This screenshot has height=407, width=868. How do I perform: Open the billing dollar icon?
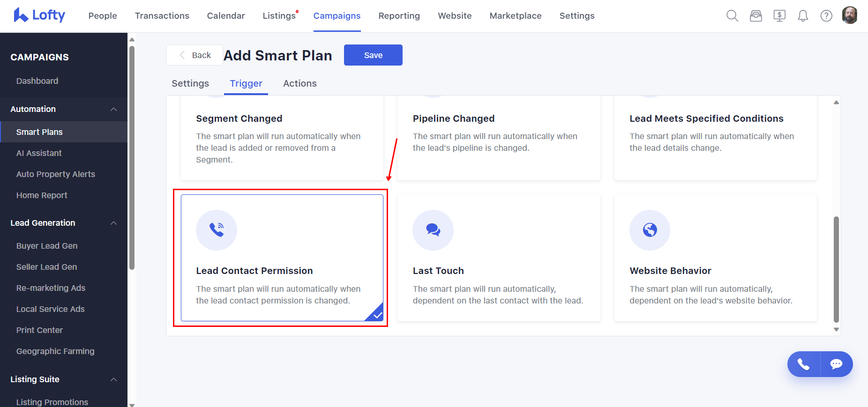(x=779, y=15)
